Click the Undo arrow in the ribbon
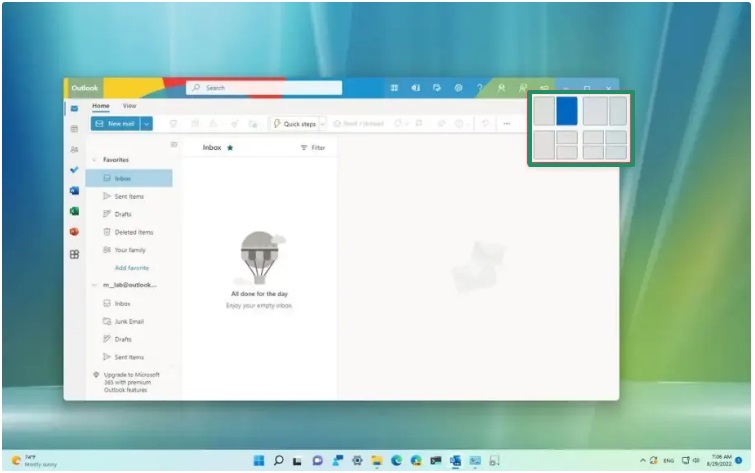This screenshot has height=473, width=755. pos(485,124)
